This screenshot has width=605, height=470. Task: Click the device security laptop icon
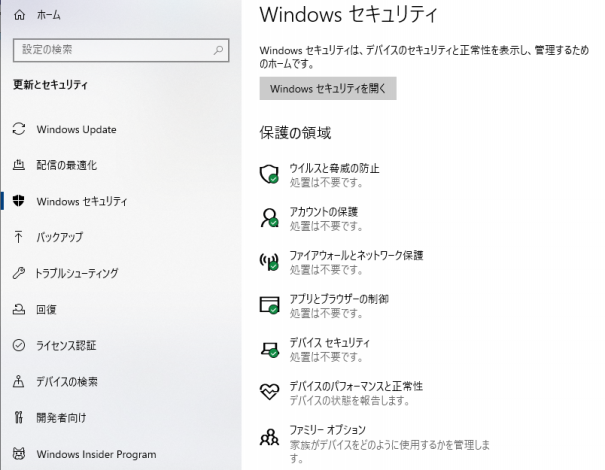point(269,349)
